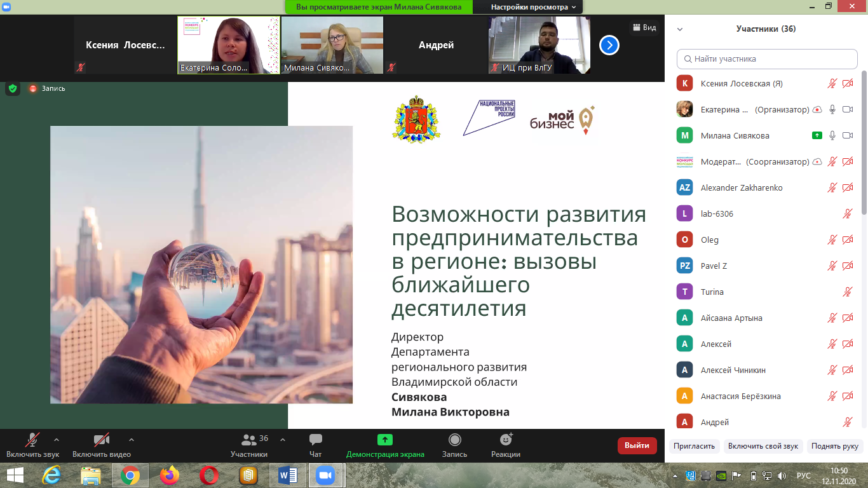
Task: Click camera icon for Милана Сивякова
Action: click(x=848, y=135)
